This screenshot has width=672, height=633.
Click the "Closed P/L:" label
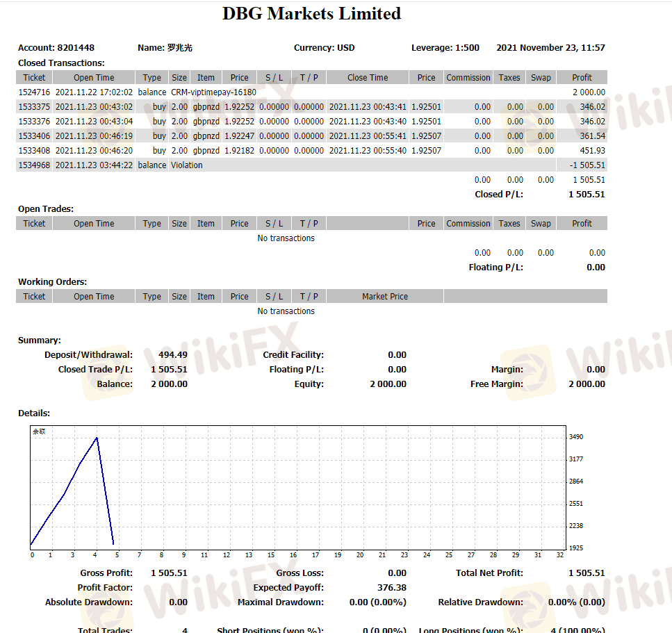499,194
